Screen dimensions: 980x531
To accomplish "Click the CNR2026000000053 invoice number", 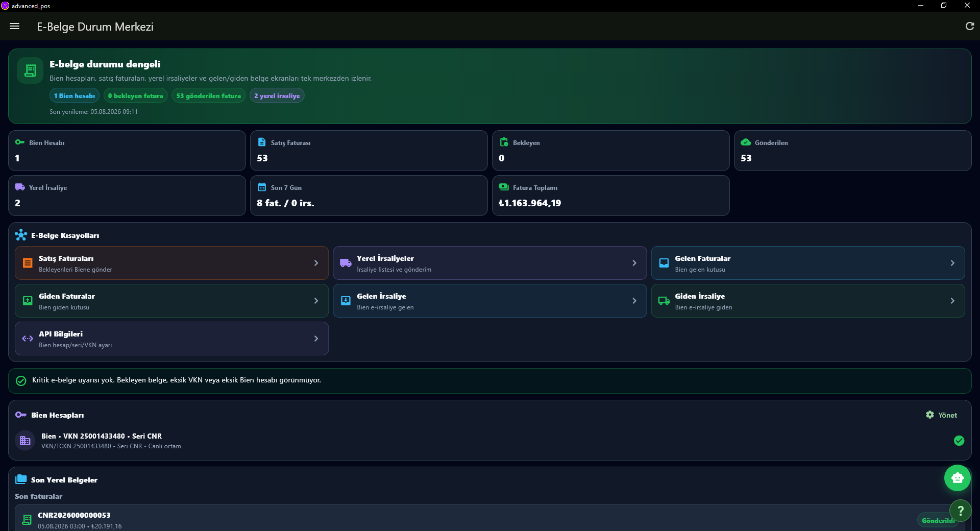I will 74,515.
